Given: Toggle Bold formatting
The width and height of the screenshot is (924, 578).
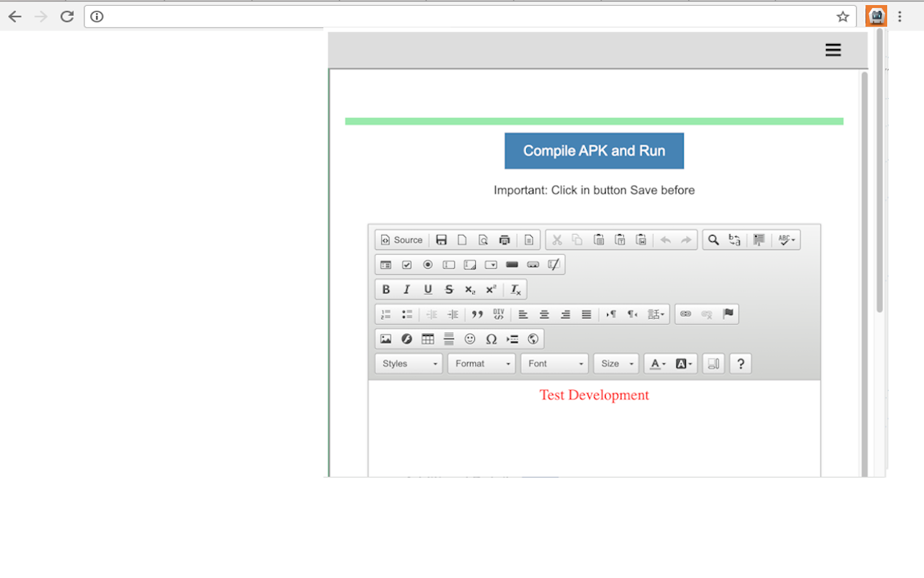Looking at the screenshot, I should point(386,290).
